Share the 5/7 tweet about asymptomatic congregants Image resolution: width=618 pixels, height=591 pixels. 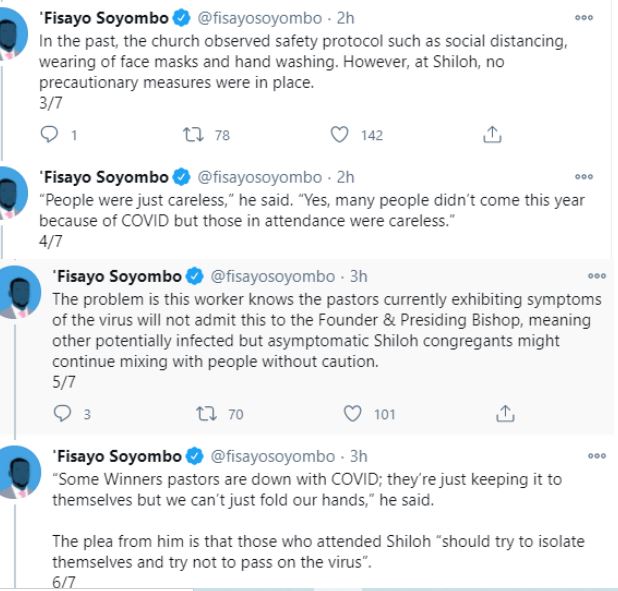pyautogui.click(x=506, y=413)
